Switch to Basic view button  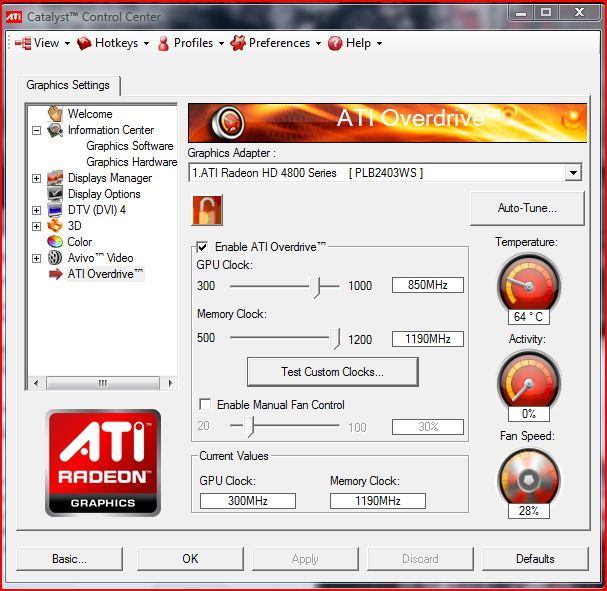coord(70,559)
